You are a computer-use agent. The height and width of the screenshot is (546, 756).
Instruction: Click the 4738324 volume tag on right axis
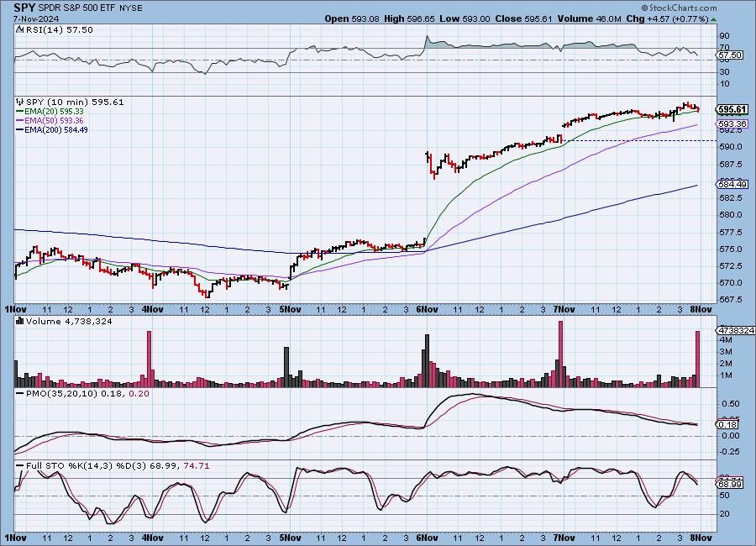736,330
